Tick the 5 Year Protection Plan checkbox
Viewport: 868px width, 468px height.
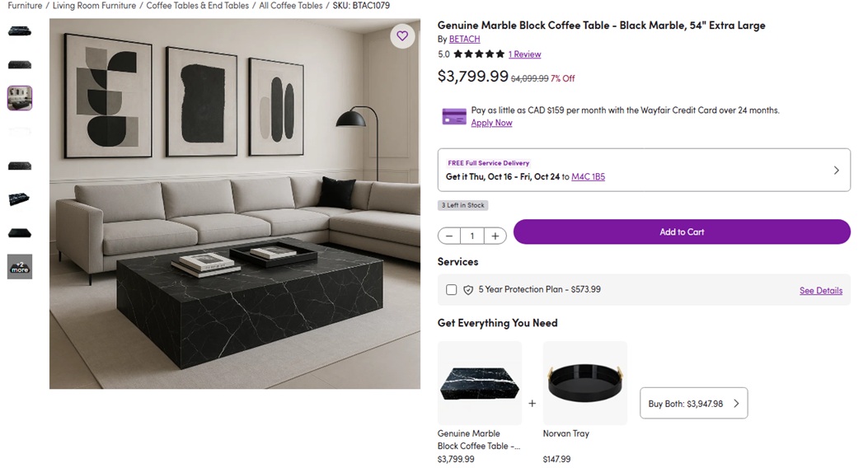pyautogui.click(x=451, y=290)
